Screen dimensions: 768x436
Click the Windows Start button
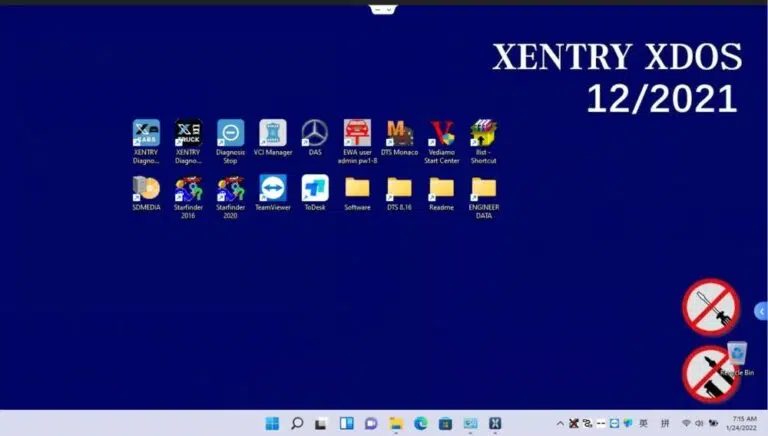pos(272,424)
